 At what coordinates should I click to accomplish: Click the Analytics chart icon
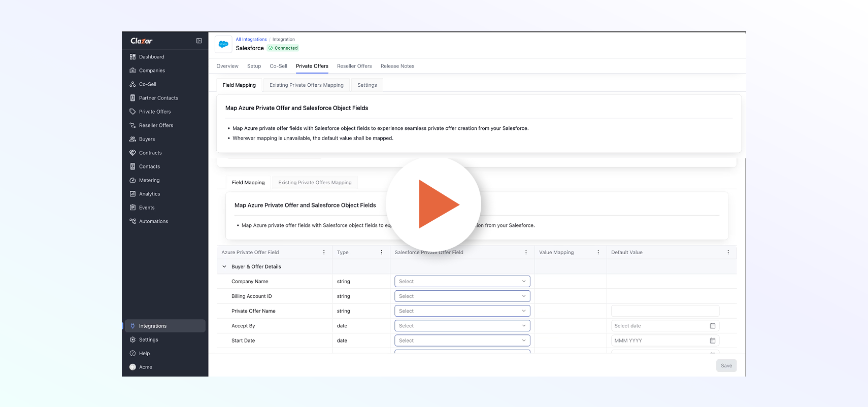tap(132, 194)
